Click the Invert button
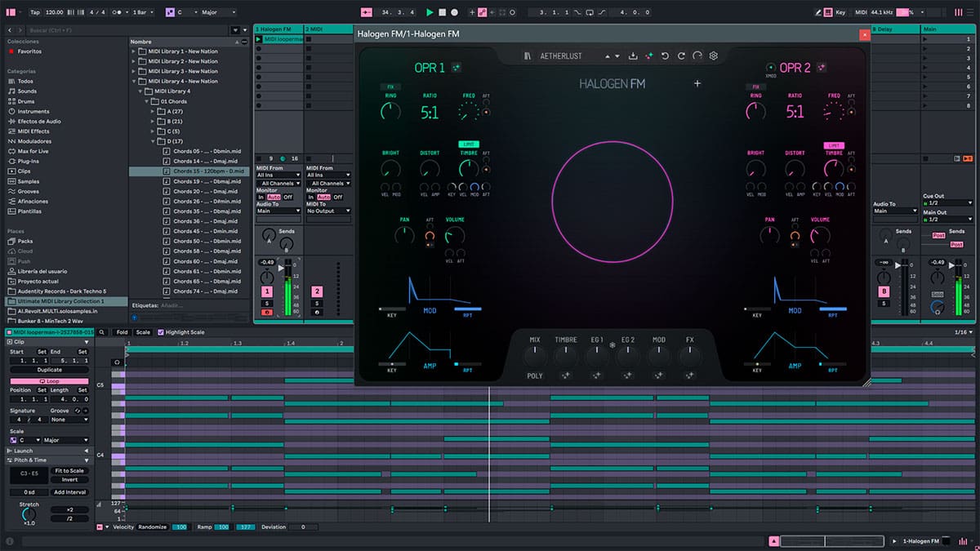 coord(69,480)
